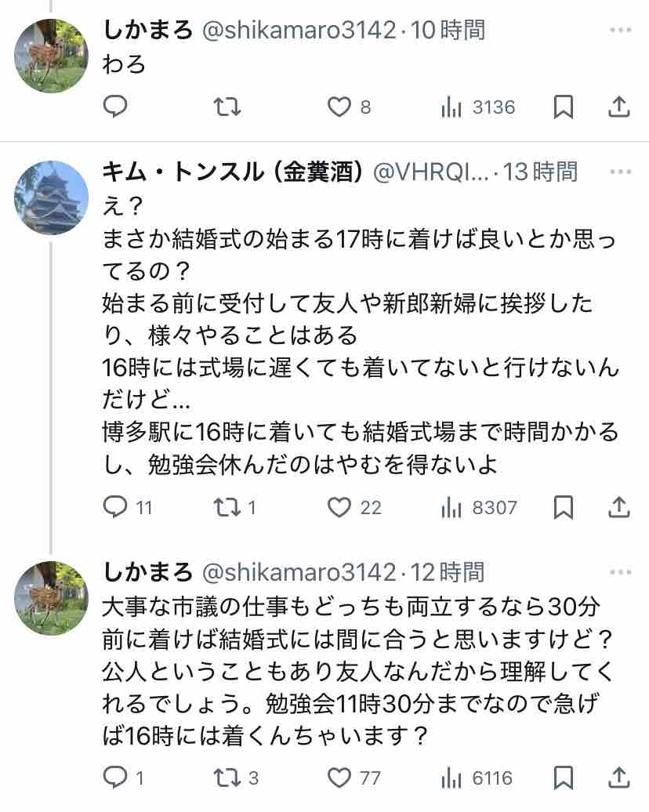The height and width of the screenshot is (812, 649).
Task: Like the tweet with 77 likes
Action: click(339, 778)
